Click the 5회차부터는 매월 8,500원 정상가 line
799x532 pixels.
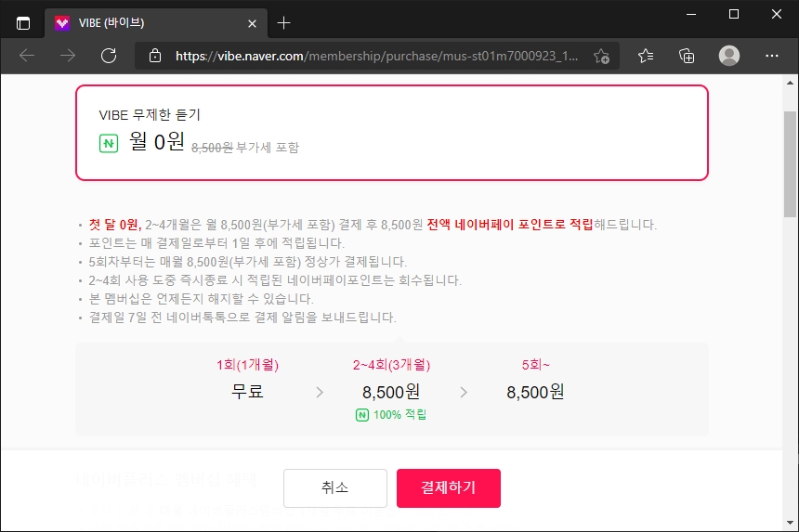pos(248,262)
